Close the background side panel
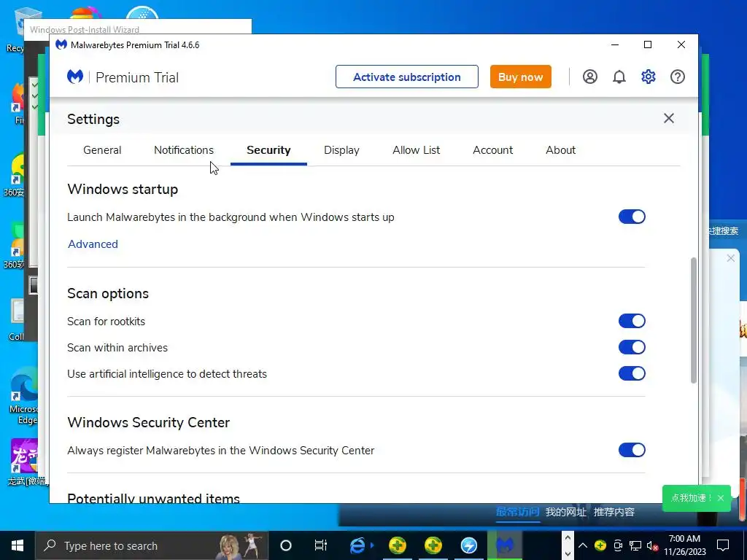This screenshot has height=560, width=747. point(730,258)
